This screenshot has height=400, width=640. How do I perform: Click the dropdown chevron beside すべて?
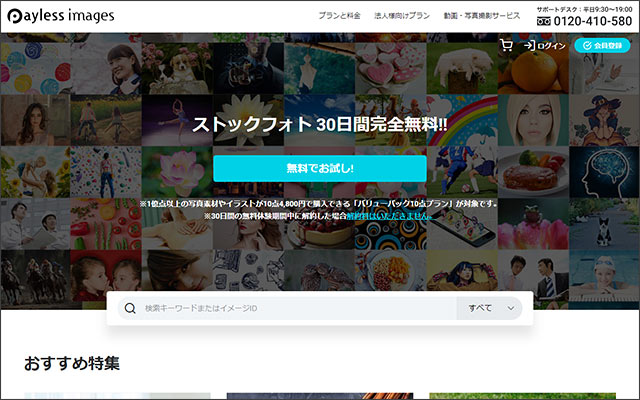point(511,308)
